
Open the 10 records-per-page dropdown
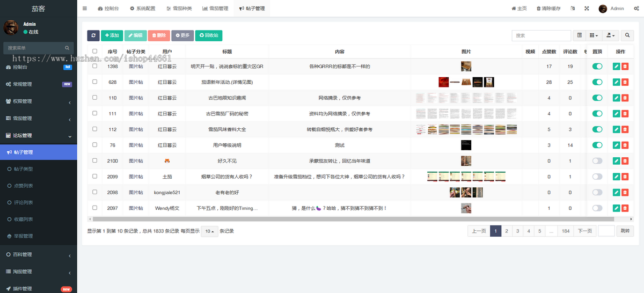click(x=209, y=231)
